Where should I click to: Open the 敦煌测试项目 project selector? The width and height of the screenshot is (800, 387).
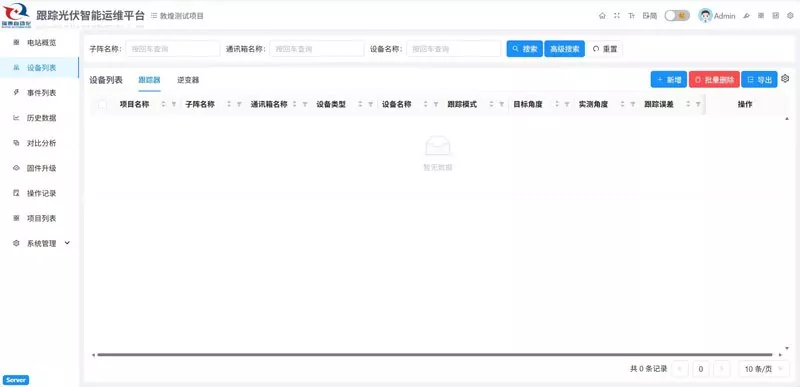177,16
